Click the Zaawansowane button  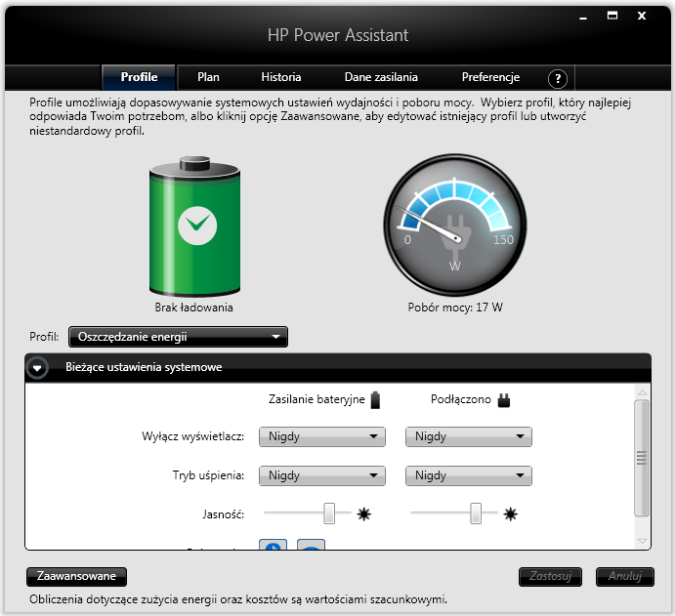(x=76, y=576)
